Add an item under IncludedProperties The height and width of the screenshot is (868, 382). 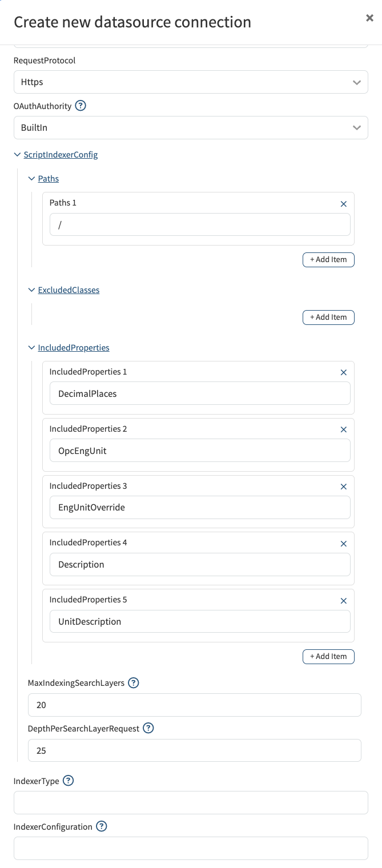tap(328, 657)
